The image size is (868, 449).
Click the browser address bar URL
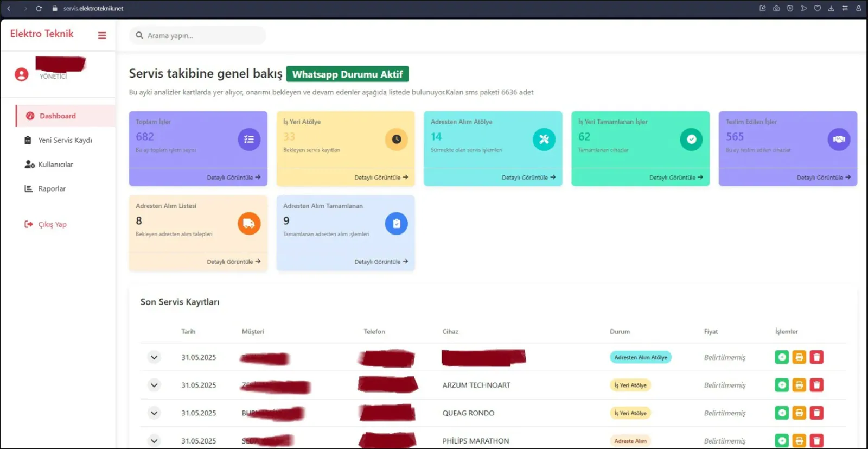pos(93,8)
